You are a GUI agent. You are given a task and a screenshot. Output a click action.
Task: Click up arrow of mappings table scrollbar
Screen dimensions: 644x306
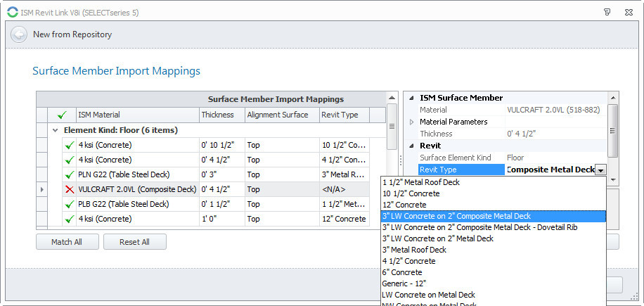coord(392,98)
